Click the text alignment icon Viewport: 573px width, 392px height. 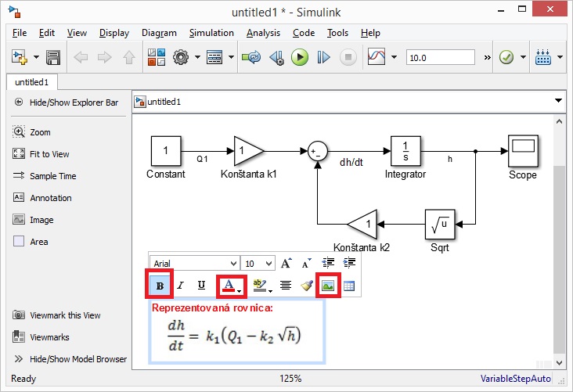[286, 286]
